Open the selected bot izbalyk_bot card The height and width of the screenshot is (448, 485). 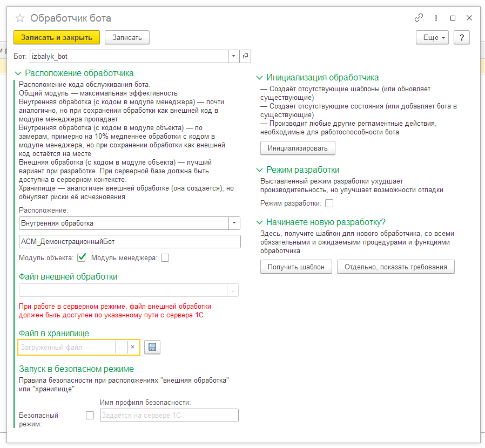pos(245,56)
